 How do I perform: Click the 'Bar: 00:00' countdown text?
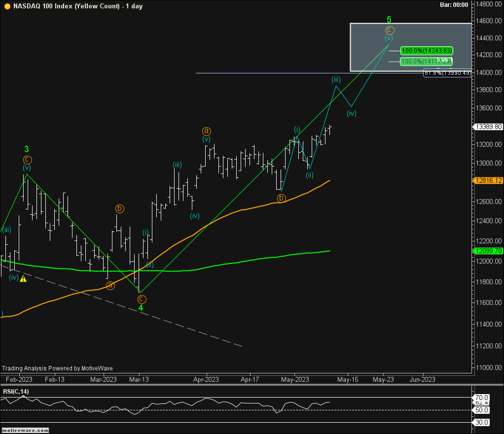click(x=454, y=5)
